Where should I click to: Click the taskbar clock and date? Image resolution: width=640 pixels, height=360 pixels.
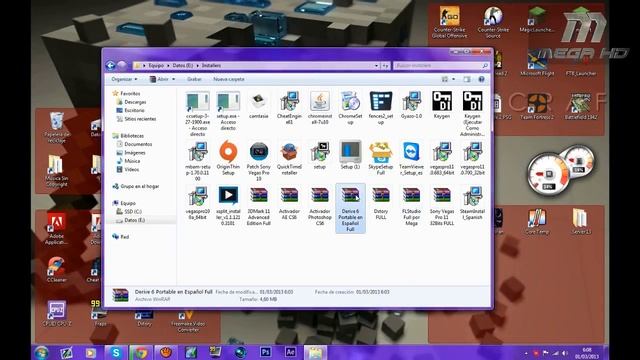coord(587,353)
